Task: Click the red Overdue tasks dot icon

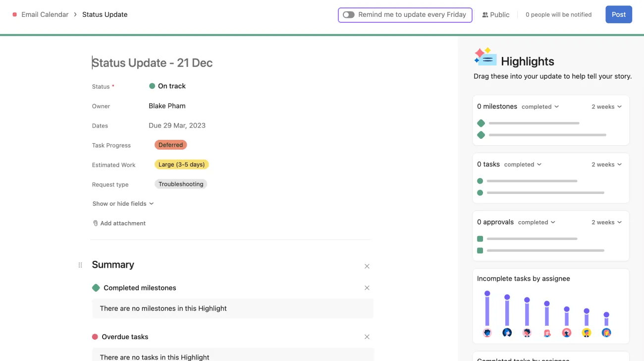Action: [95, 337]
